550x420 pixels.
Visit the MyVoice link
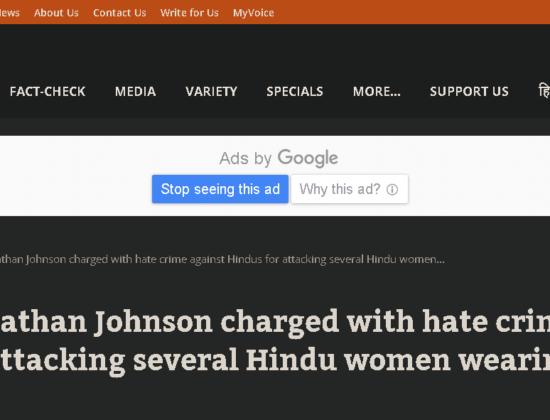254,13
